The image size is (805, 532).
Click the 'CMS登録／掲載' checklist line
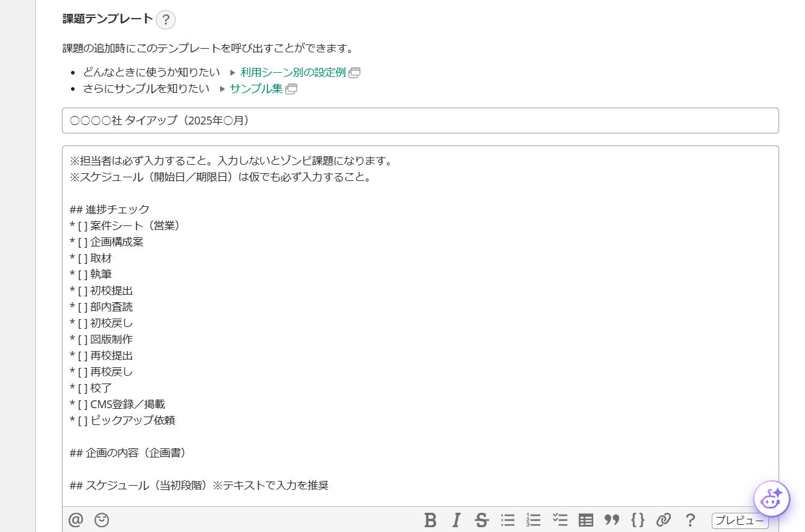117,405
